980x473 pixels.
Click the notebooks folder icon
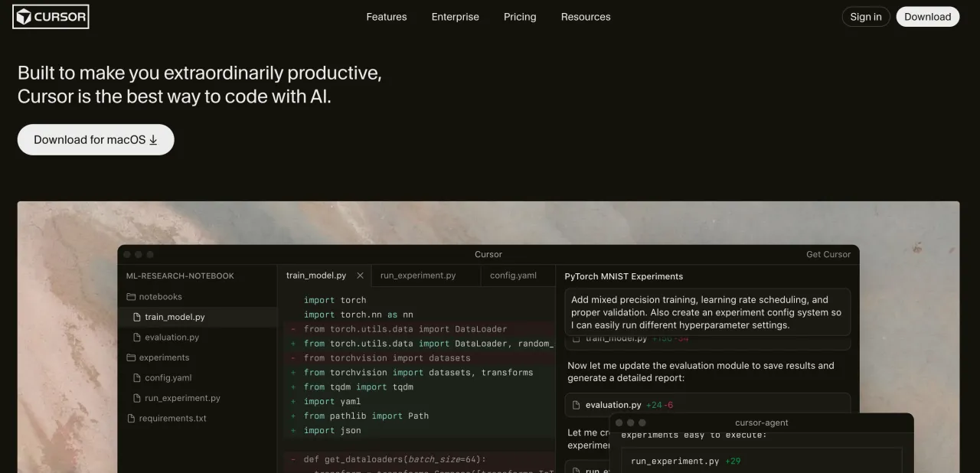[x=131, y=297]
